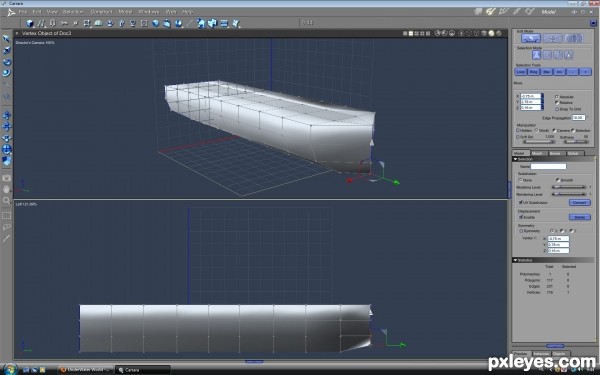Click the third Edit Mode button
The image size is (600, 375).
coord(574,38)
